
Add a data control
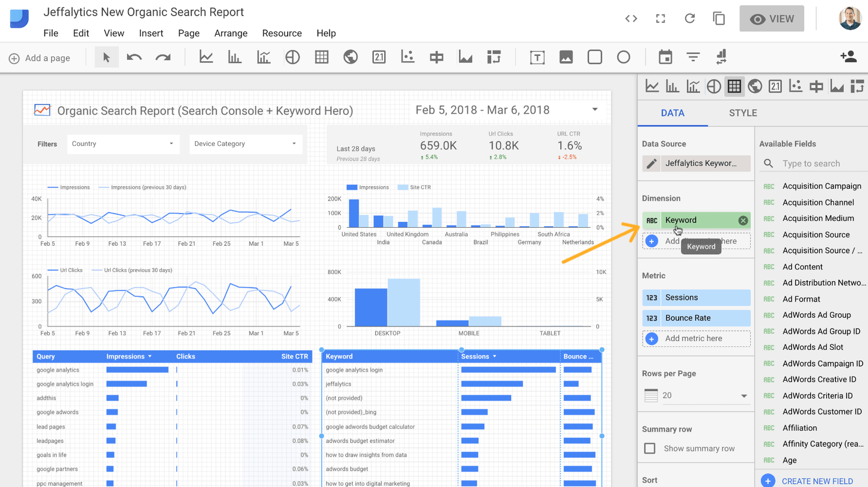(722, 57)
